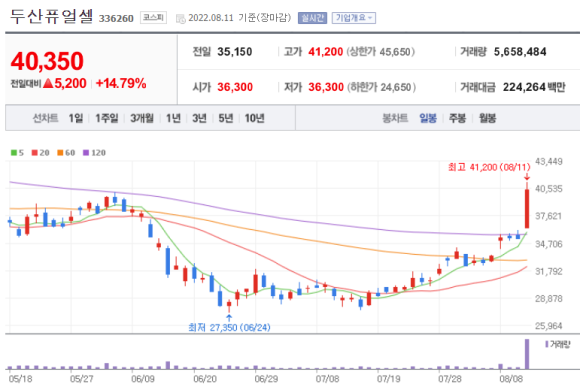
Task: Click the calendar icon beside 2022.08.11
Action: (181, 19)
